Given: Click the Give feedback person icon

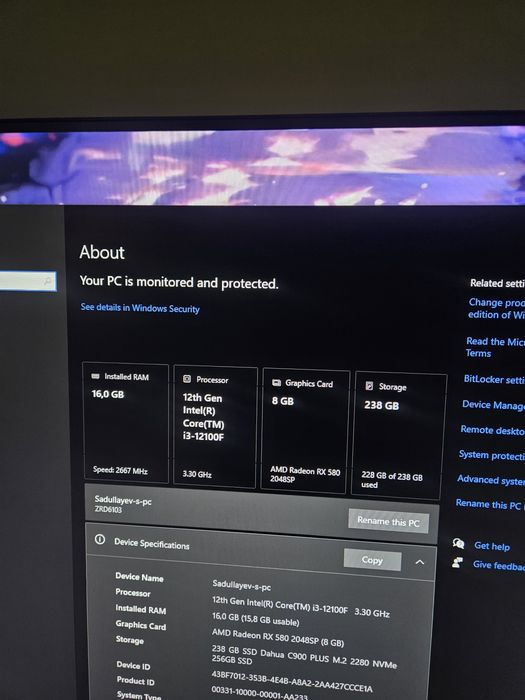Looking at the screenshot, I should [x=457, y=562].
